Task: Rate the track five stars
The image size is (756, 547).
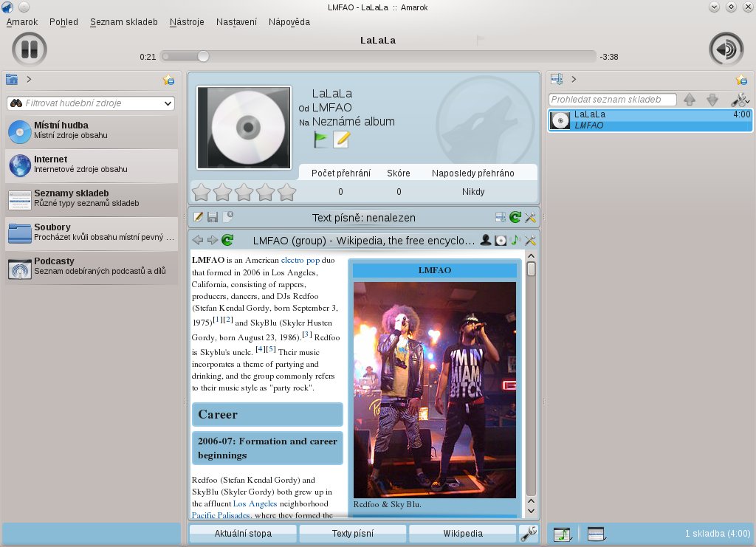Action: point(287,192)
